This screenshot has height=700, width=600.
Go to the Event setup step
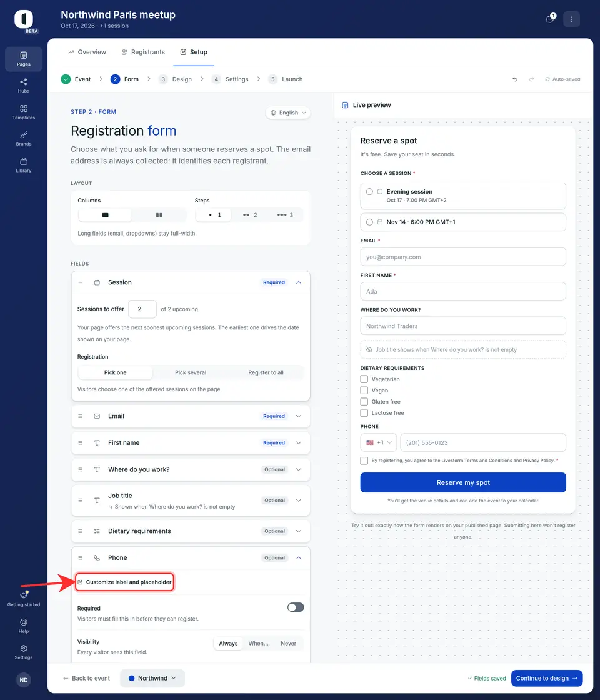click(76, 79)
